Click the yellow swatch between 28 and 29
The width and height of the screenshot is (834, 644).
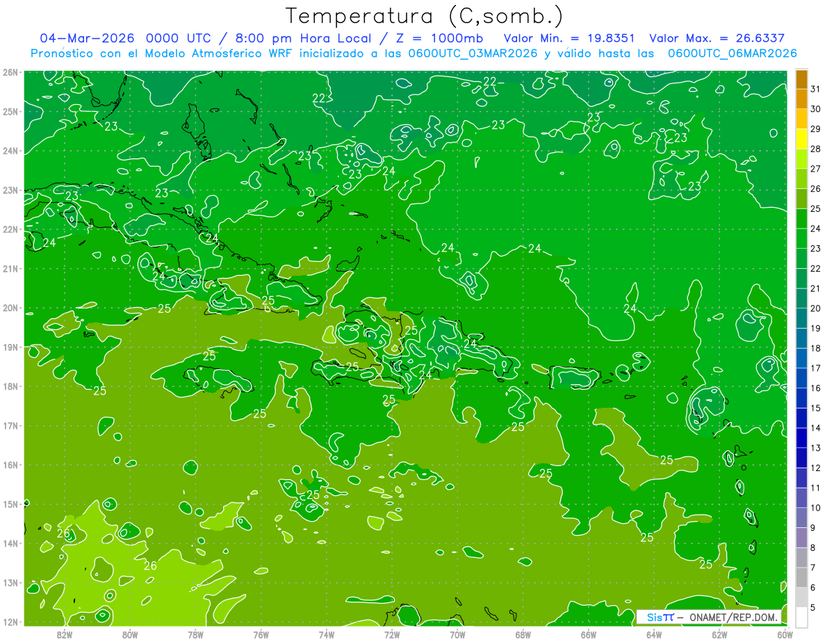(x=801, y=139)
